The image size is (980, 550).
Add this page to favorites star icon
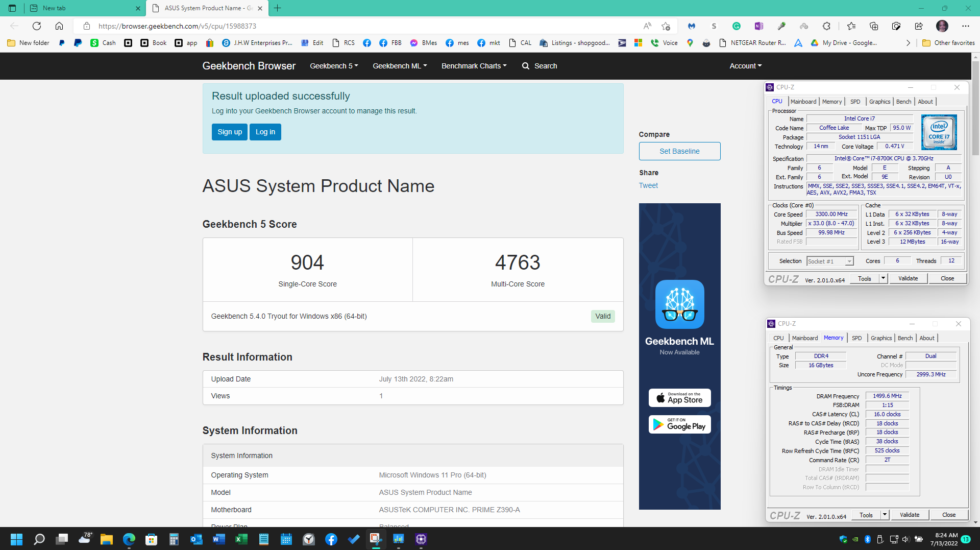[x=666, y=26]
